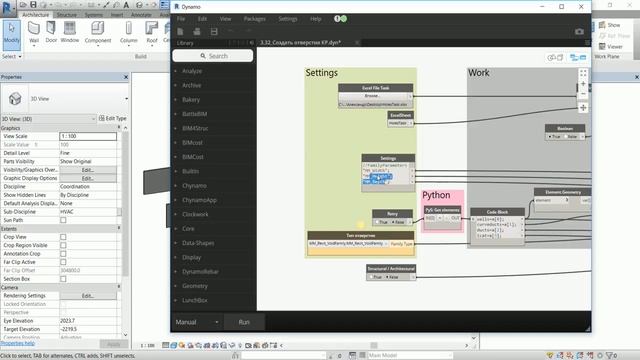Expand the Analyze library category

(192, 71)
